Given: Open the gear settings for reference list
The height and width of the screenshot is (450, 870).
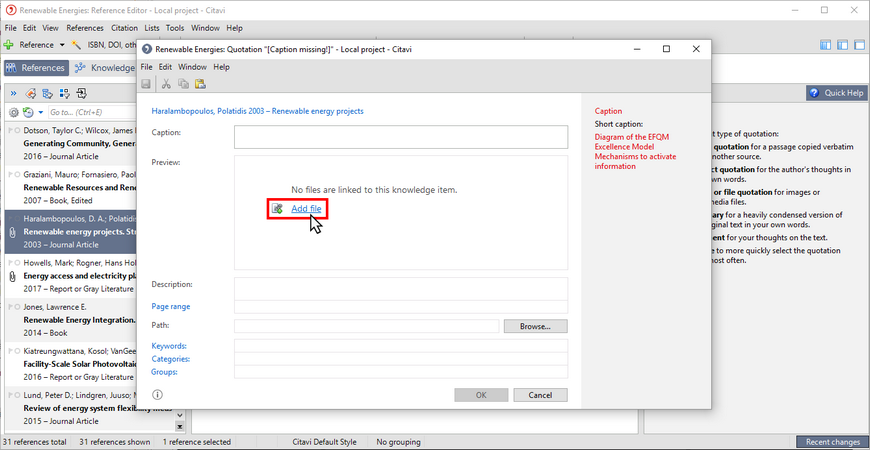Looking at the screenshot, I should click(14, 112).
